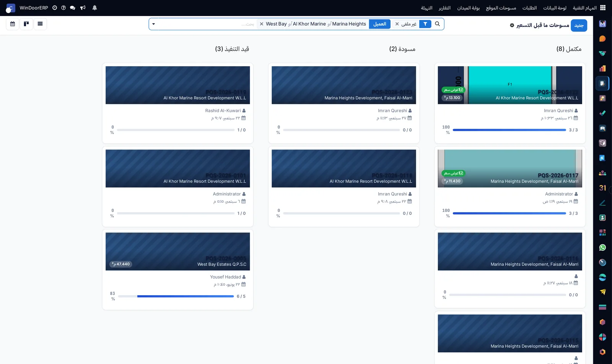Click the West Bay Estates card progress bar
This screenshot has width=612, height=364.
click(x=176, y=296)
